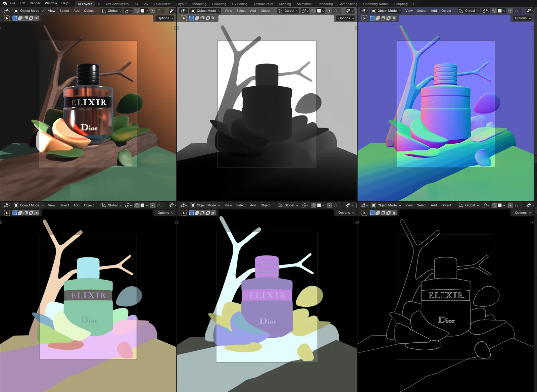
Task: Click the Tweak tool in the depth-pass viewport
Action: [184, 18]
